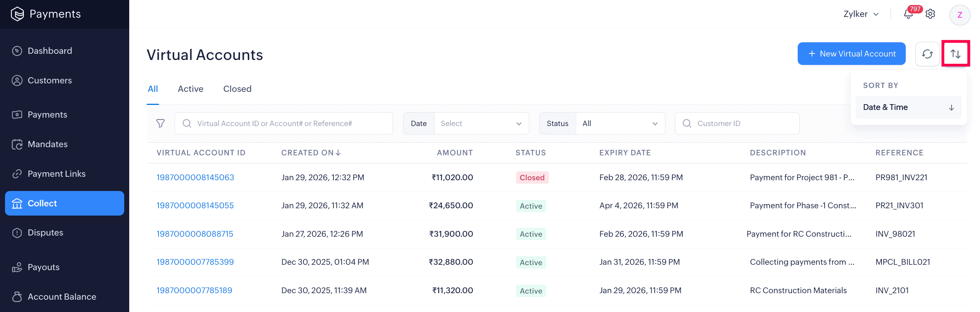Click the filter funnel icon
The height and width of the screenshot is (312, 980).
(x=160, y=123)
